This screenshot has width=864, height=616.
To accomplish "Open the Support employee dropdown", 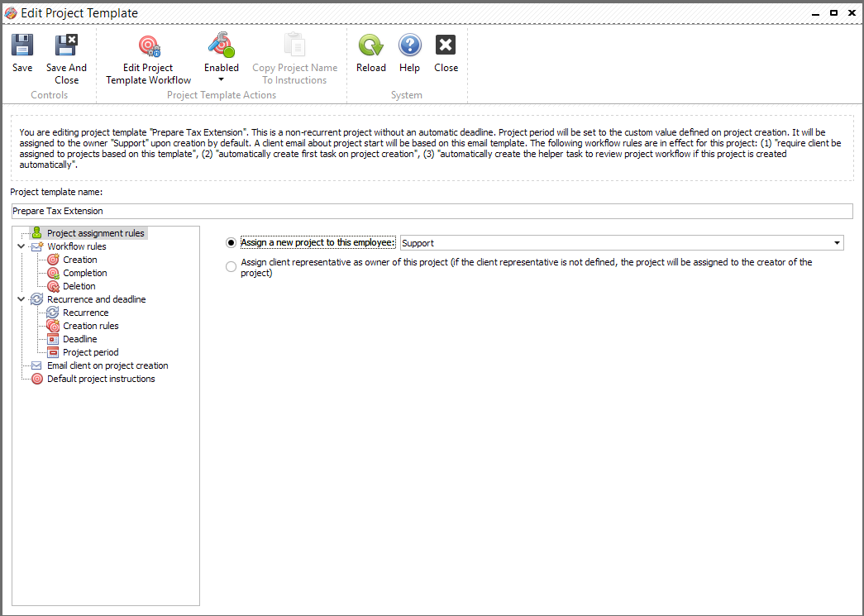I will (837, 243).
